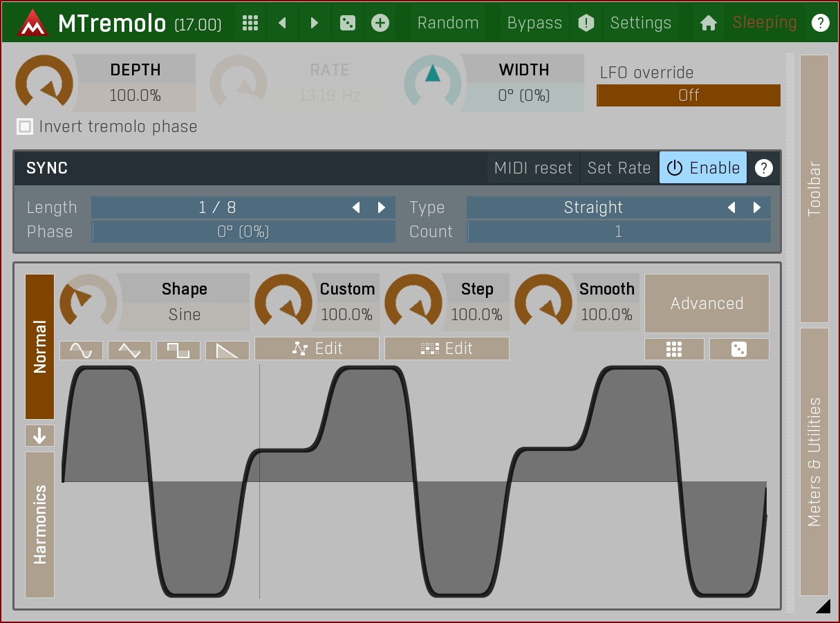The width and height of the screenshot is (840, 623).
Task: Select the sawtooth wave shape icon
Action: point(227,351)
